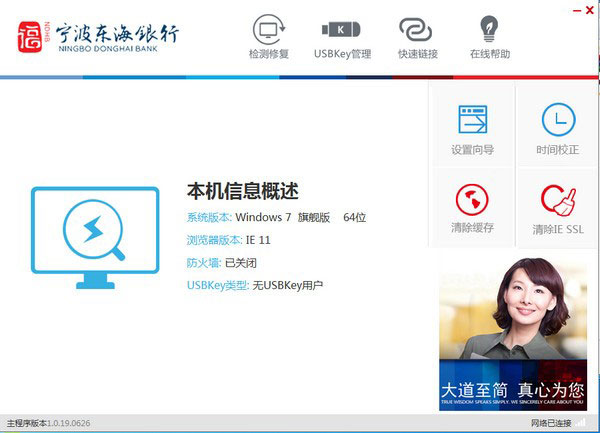This screenshot has height=433, width=600.
Task: Click the Ningbo Donghai Bank logo
Action: coord(98,37)
